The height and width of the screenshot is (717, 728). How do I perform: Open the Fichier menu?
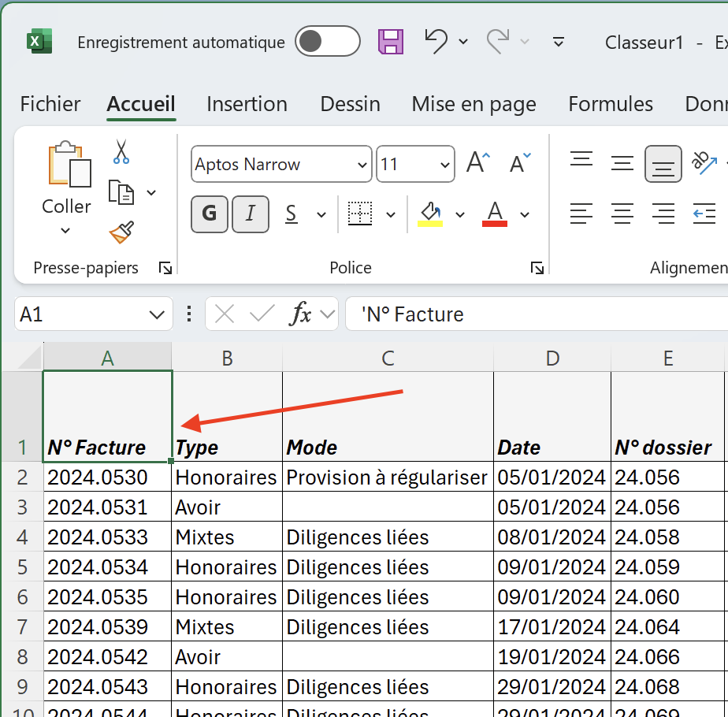50,104
